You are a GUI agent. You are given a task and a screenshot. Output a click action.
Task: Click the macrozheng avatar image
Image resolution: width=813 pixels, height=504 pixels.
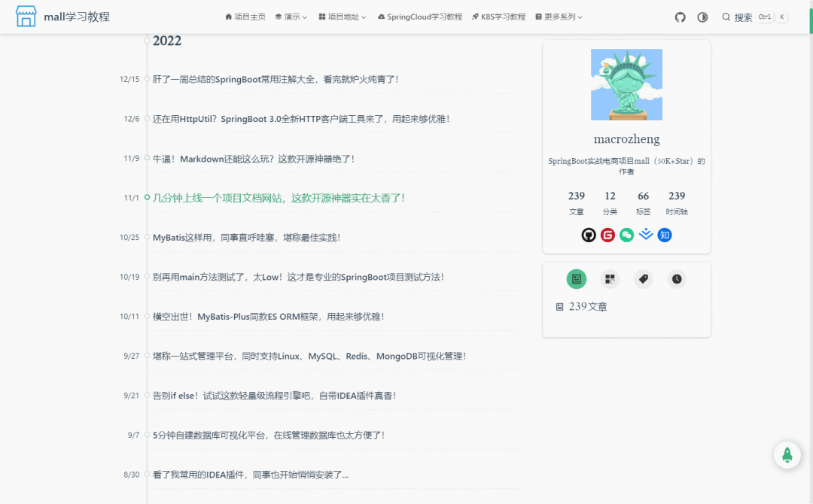click(626, 84)
